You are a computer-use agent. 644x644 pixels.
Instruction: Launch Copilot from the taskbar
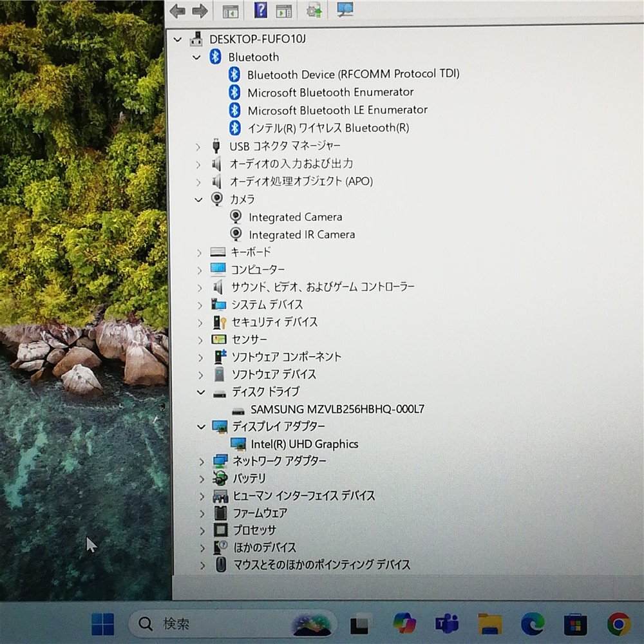(404, 623)
